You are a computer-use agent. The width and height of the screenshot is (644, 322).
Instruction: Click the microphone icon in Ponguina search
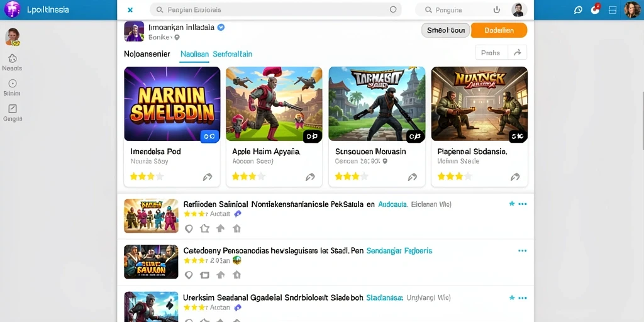click(x=497, y=9)
